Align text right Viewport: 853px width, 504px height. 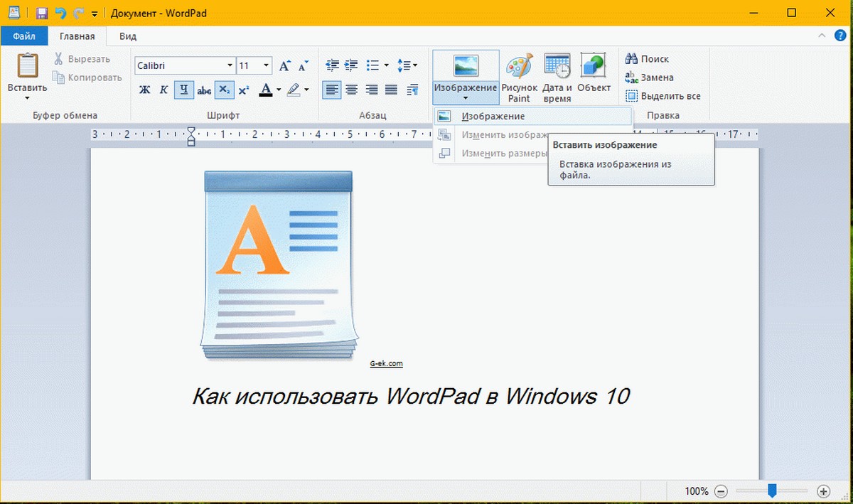(x=371, y=90)
